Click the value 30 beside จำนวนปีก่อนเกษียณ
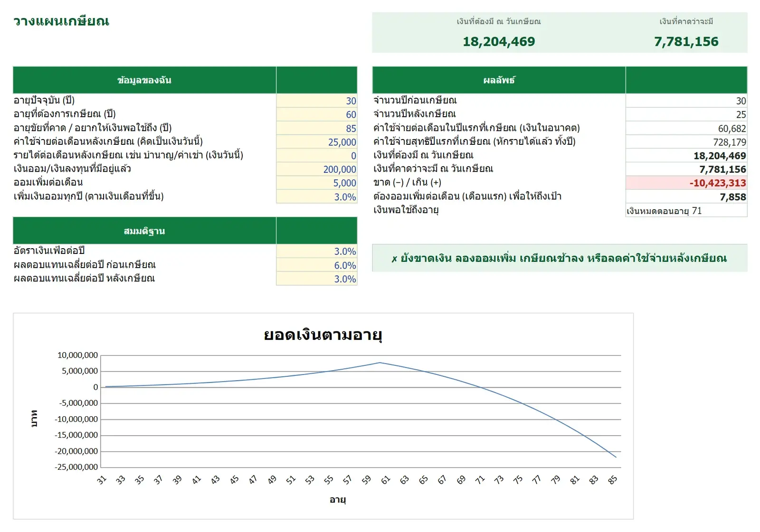The image size is (760, 532). [x=686, y=101]
